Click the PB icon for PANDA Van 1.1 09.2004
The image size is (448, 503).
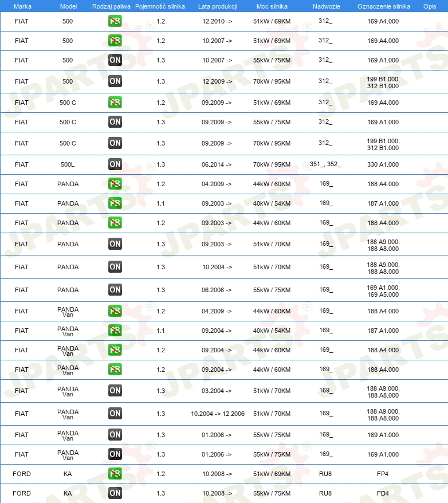pyautogui.click(x=115, y=331)
